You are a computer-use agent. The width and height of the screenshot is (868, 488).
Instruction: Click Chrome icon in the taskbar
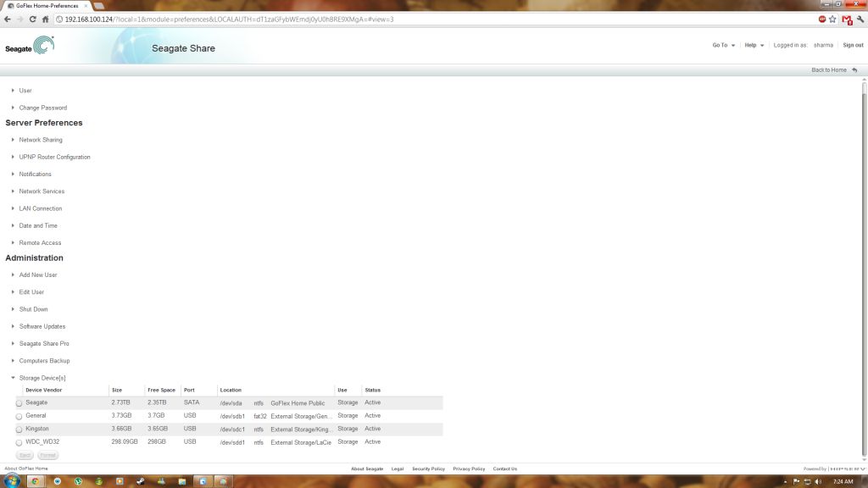(35, 481)
